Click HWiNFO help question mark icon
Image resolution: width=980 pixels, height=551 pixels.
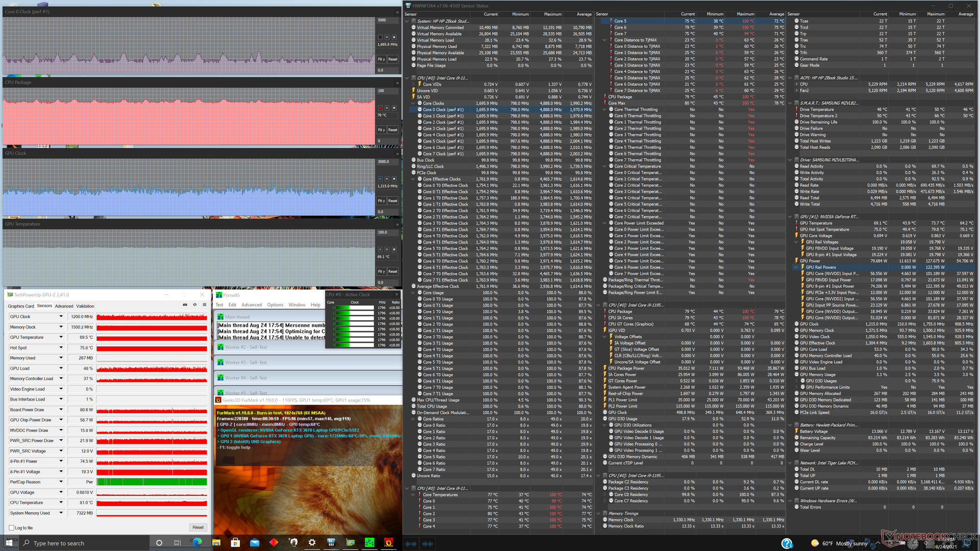pyautogui.click(x=787, y=543)
